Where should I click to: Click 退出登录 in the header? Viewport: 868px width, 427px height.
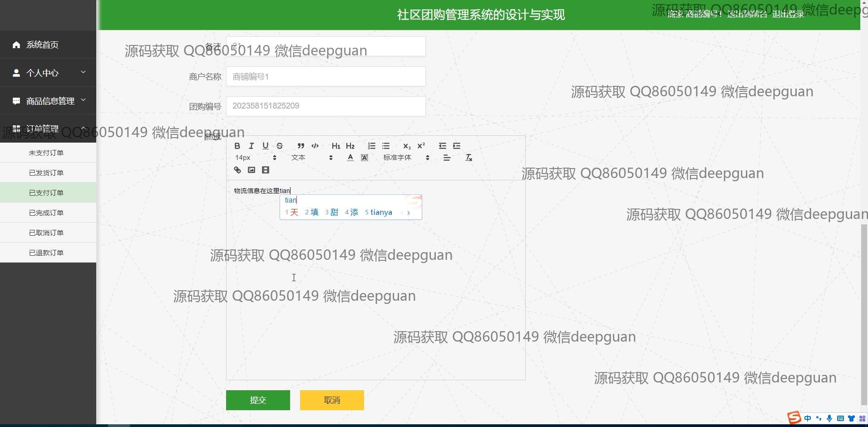click(788, 14)
